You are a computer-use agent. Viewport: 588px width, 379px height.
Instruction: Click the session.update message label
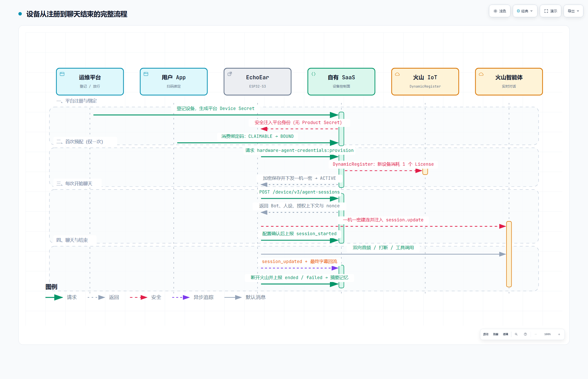(x=383, y=220)
